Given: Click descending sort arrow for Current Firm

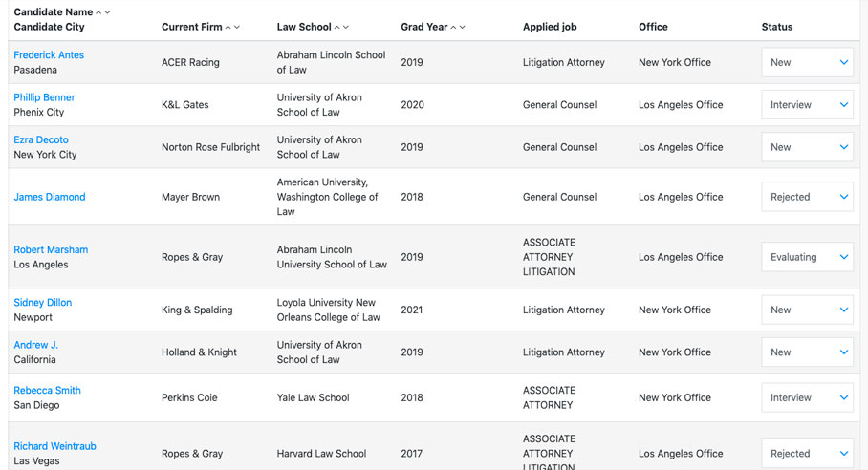Looking at the screenshot, I should coord(237,28).
